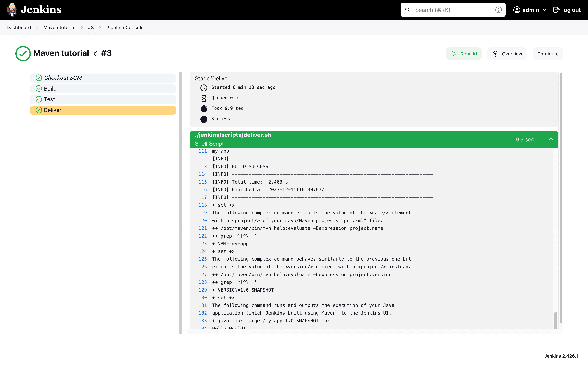588x367 pixels.
Task: Click the Rebuild button
Action: [464, 54]
